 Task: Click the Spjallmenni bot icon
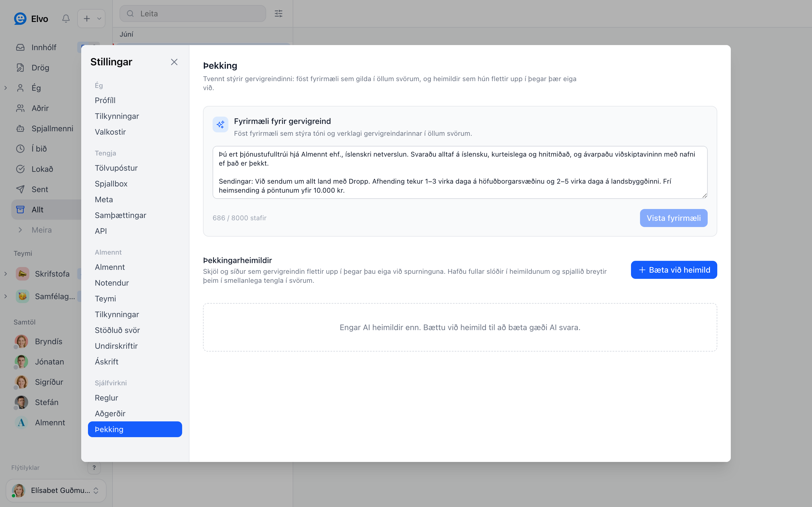pyautogui.click(x=21, y=128)
